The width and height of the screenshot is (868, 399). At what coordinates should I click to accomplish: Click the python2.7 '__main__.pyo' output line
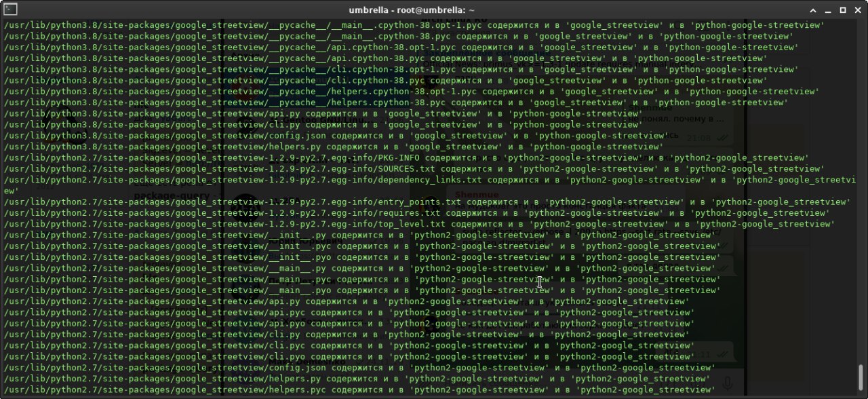(x=361, y=290)
